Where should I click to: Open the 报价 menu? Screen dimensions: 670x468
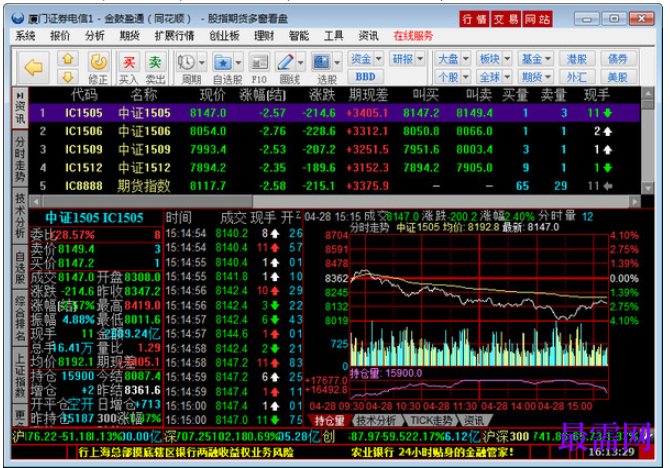click(60, 36)
